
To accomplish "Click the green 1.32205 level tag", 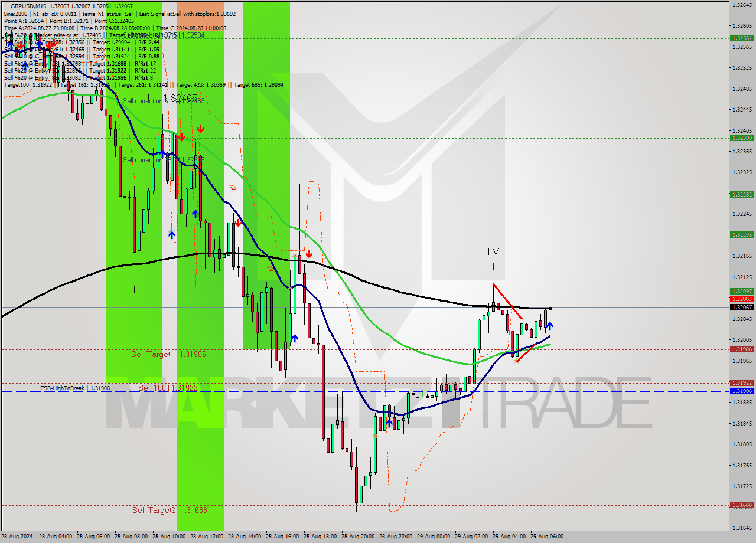I will pyautogui.click(x=742, y=234).
